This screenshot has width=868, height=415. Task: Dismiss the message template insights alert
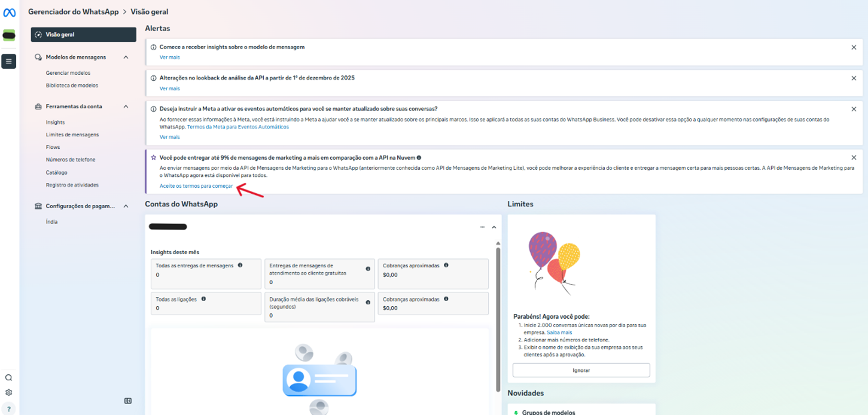tap(854, 47)
